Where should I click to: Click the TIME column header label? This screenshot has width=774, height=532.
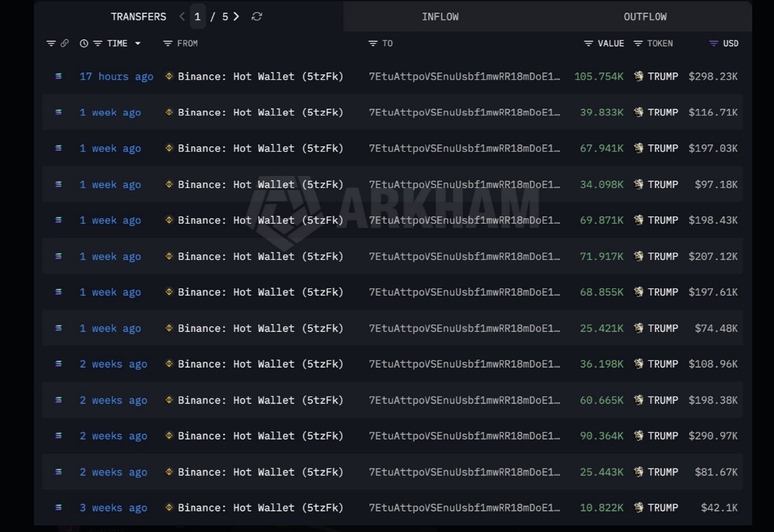coord(117,43)
